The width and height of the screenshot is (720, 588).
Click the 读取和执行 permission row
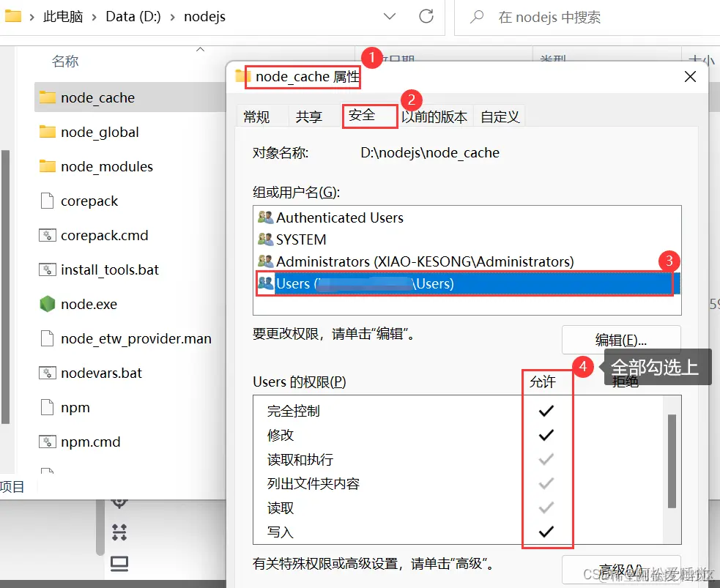(459, 459)
